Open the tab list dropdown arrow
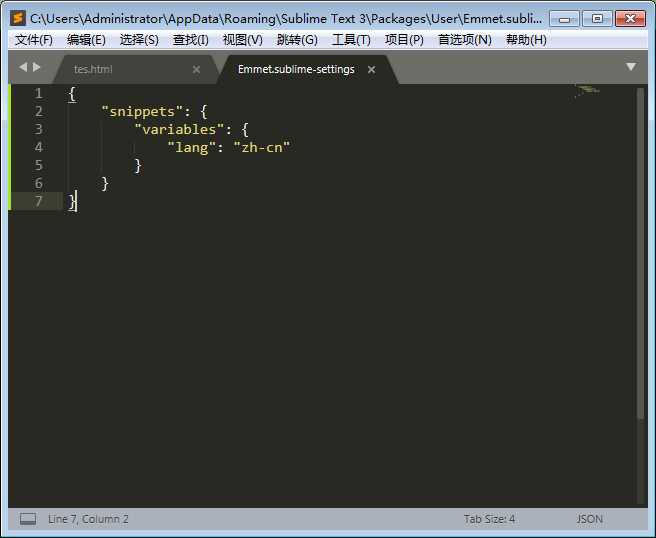The height and width of the screenshot is (538, 656). [631, 67]
